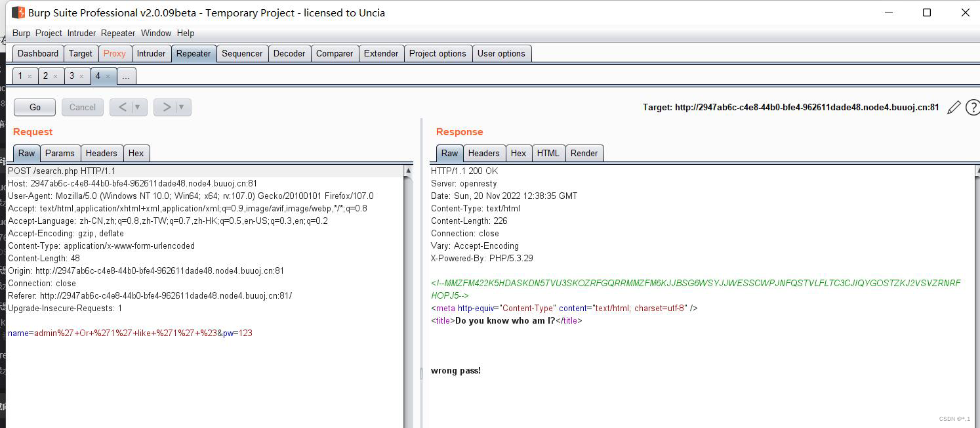Show response Render view

(584, 153)
